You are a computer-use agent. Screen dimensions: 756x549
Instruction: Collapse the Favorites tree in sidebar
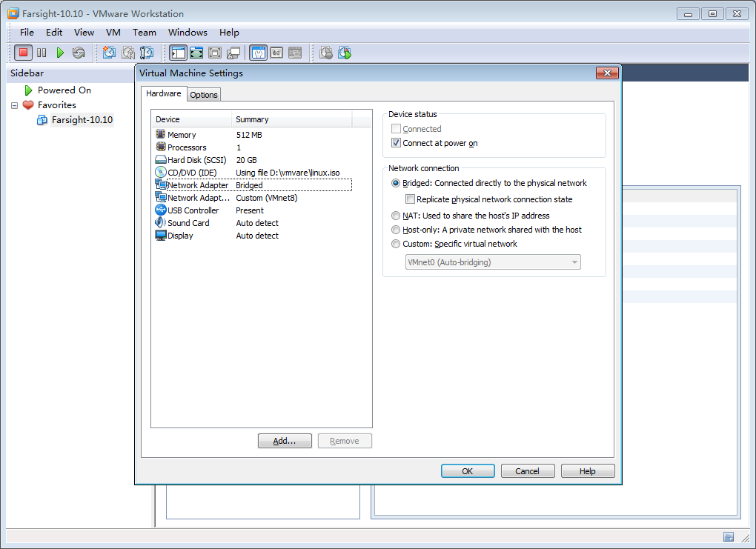point(14,105)
